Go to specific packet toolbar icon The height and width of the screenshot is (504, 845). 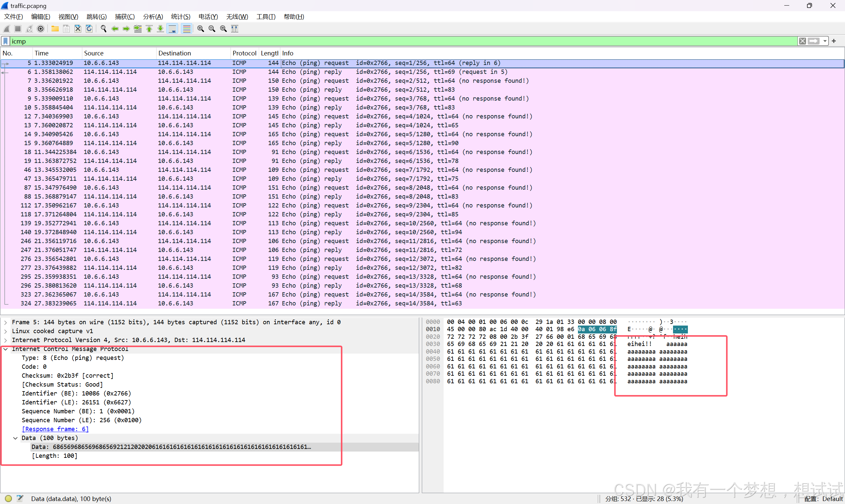point(138,29)
